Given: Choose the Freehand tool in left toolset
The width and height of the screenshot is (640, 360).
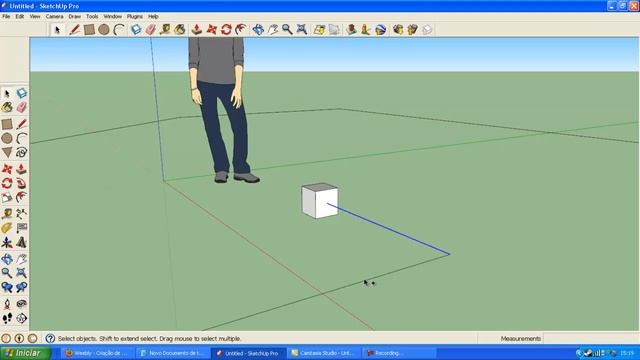Looking at the screenshot, I should [x=21, y=153].
